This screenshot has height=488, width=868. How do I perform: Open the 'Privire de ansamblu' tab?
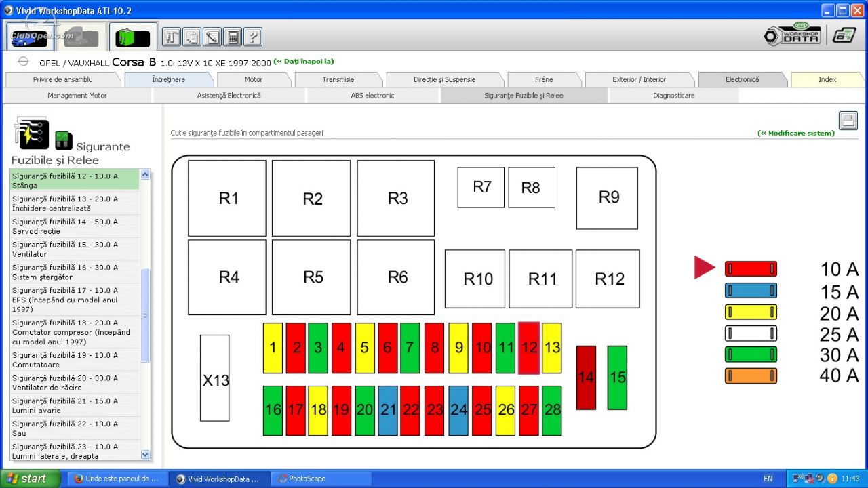tap(62, 80)
